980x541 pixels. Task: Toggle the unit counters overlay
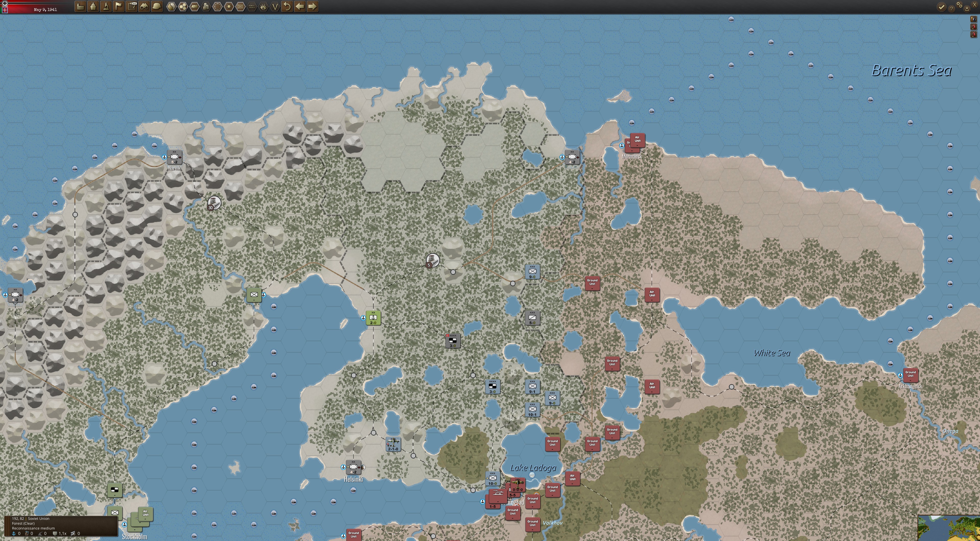coord(240,6)
